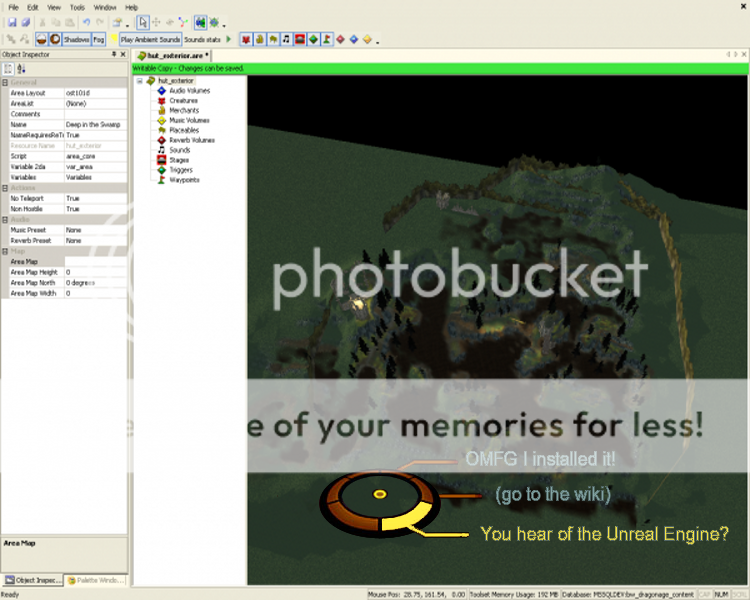The height and width of the screenshot is (600, 750).
Task: Open the Help menu
Action: pos(132,7)
